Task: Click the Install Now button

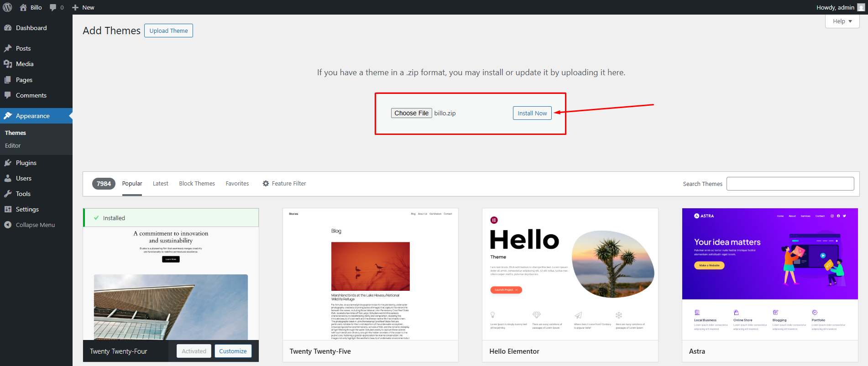Action: click(x=532, y=113)
